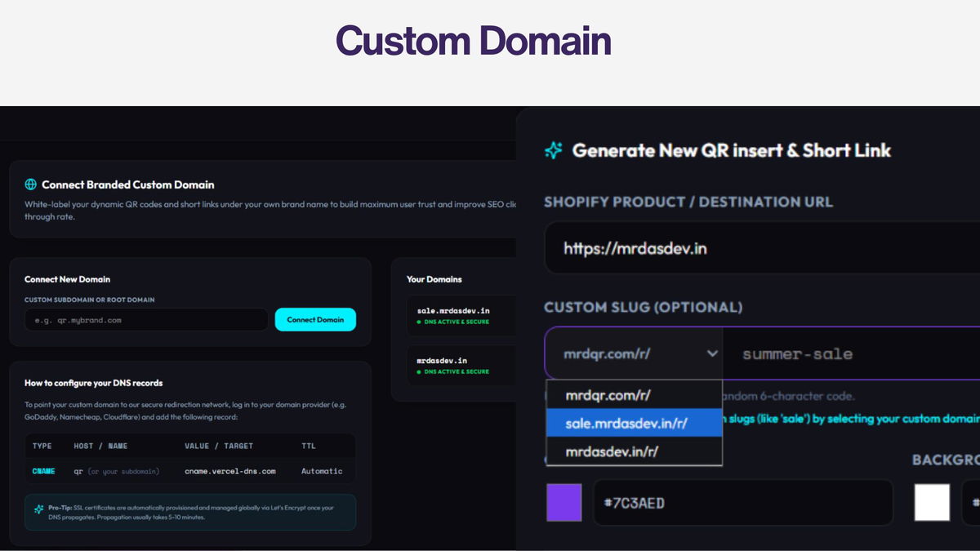This screenshot has height=551, width=980.
Task: Click the #7C3AED hex color field
Action: tap(742, 502)
